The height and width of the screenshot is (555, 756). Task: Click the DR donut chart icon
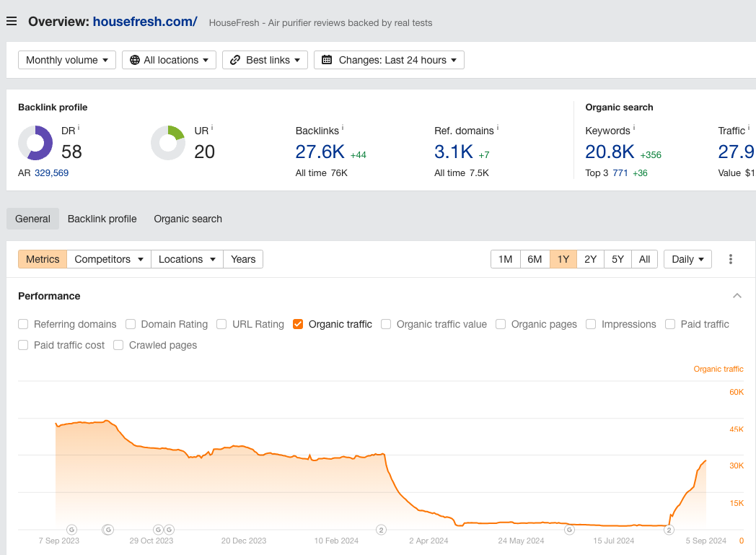click(x=35, y=143)
